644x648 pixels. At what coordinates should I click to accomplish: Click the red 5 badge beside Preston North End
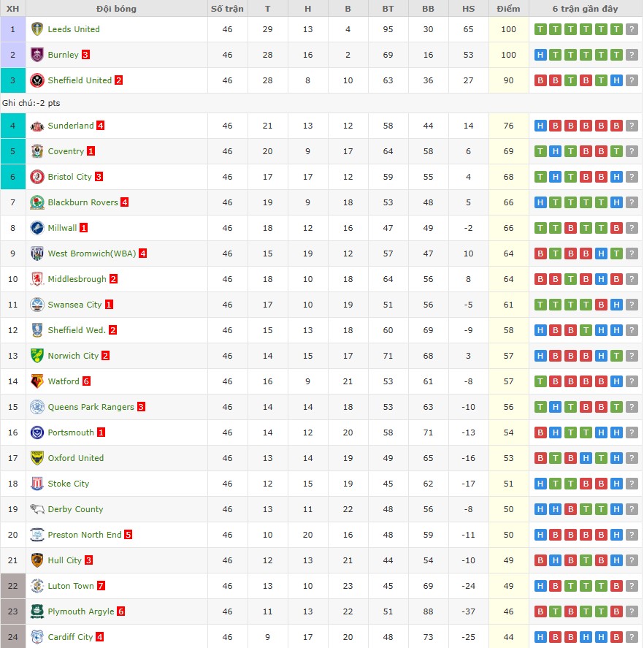click(x=128, y=535)
